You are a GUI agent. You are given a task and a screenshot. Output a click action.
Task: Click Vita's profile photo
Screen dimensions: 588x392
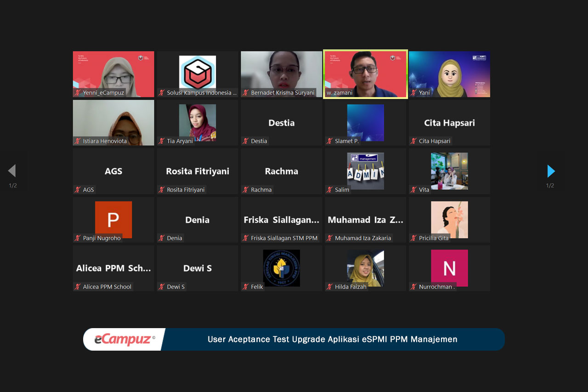point(450,171)
